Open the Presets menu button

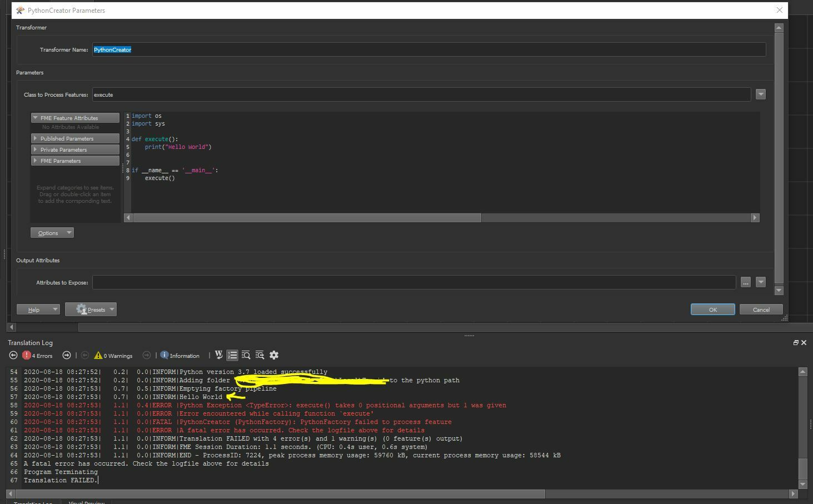point(91,310)
